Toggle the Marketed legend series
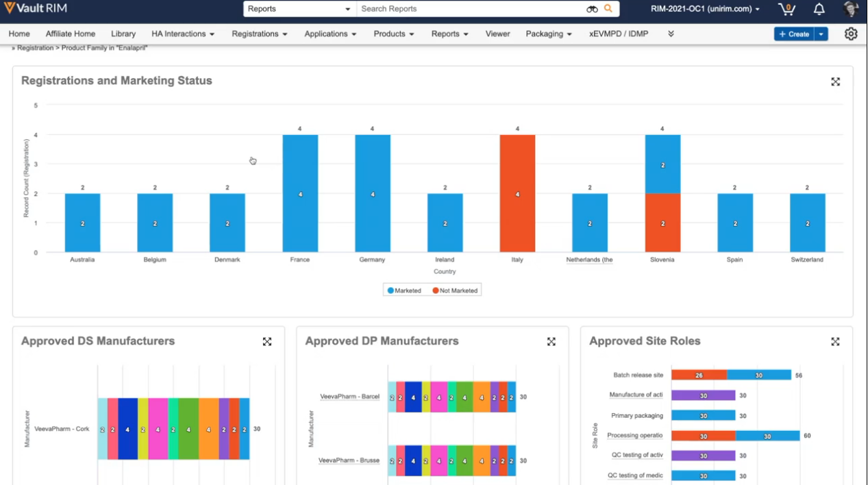 pos(404,290)
